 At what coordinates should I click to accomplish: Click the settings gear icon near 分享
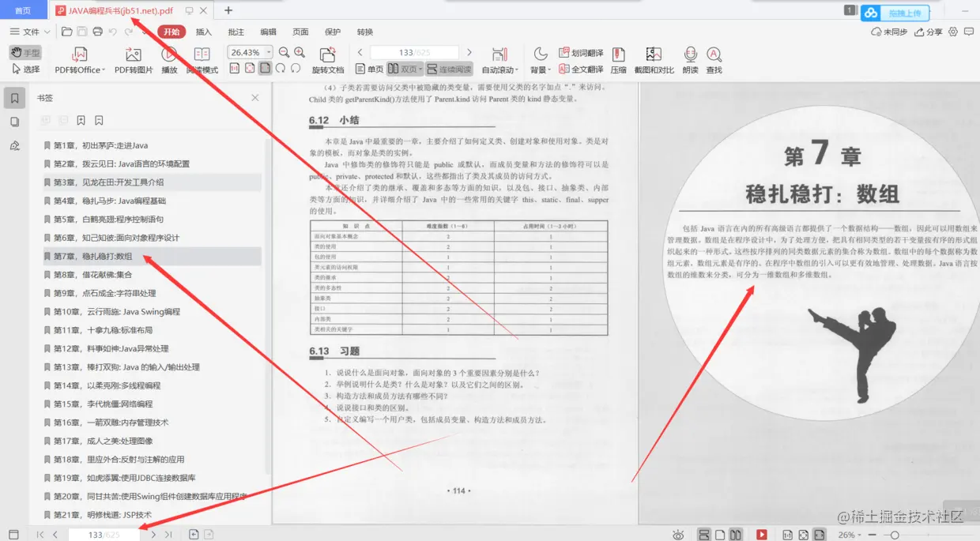(x=953, y=32)
